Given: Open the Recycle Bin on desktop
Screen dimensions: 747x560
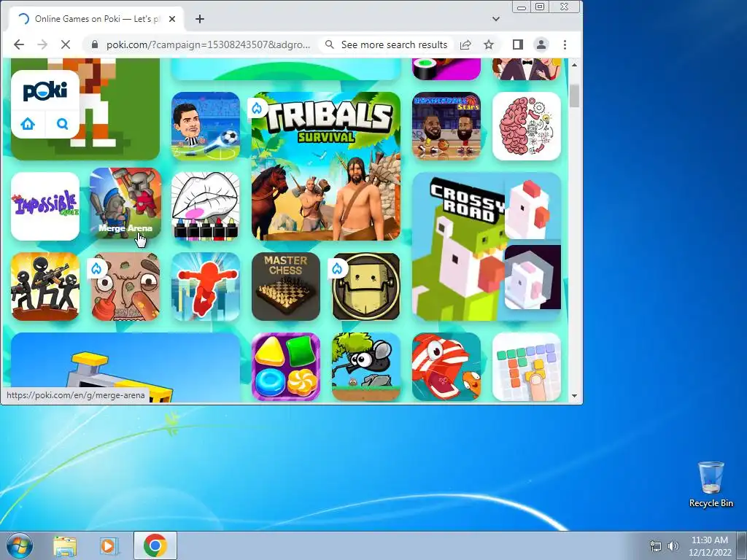Looking at the screenshot, I should (x=711, y=484).
